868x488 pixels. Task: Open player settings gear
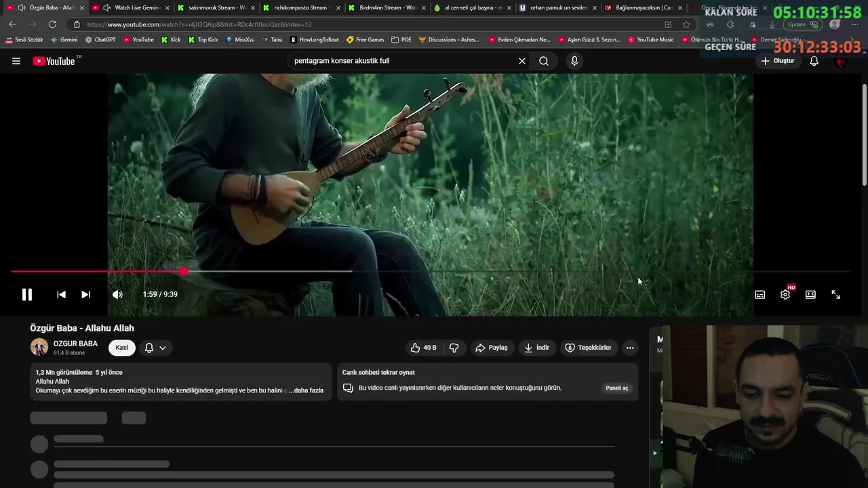(785, 294)
